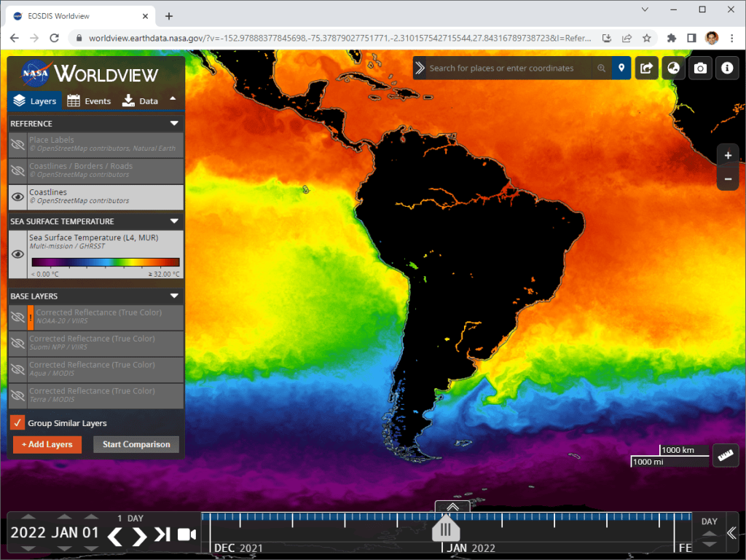The height and width of the screenshot is (560, 746).
Task: Take a snapshot with camera icon
Action: 700,68
